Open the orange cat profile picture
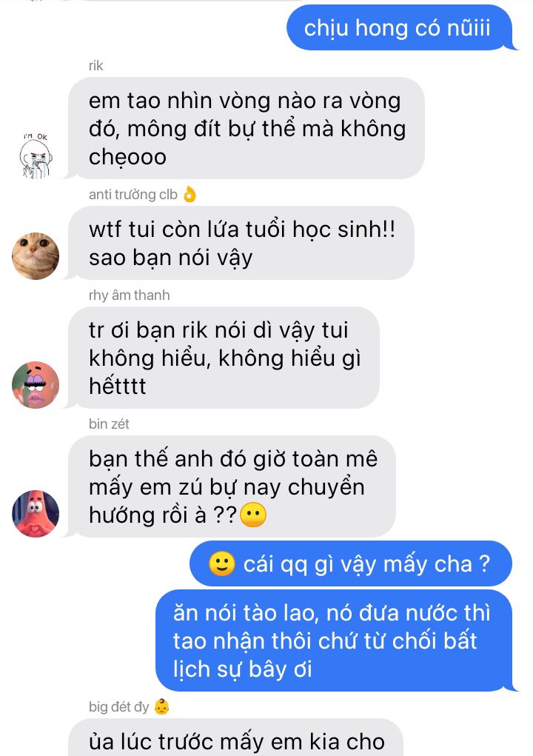This screenshot has height=756, width=533. click(36, 256)
